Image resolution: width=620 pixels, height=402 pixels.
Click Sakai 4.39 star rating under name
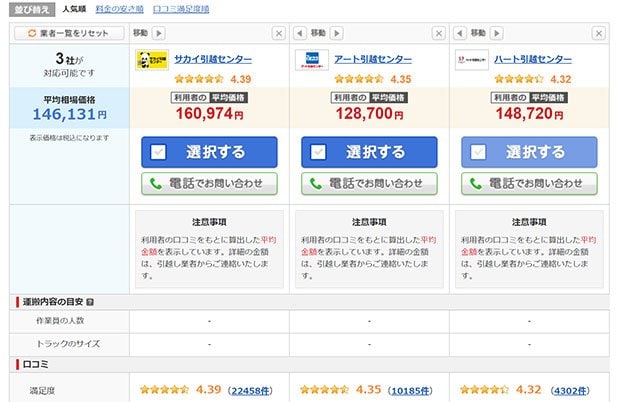point(213,79)
